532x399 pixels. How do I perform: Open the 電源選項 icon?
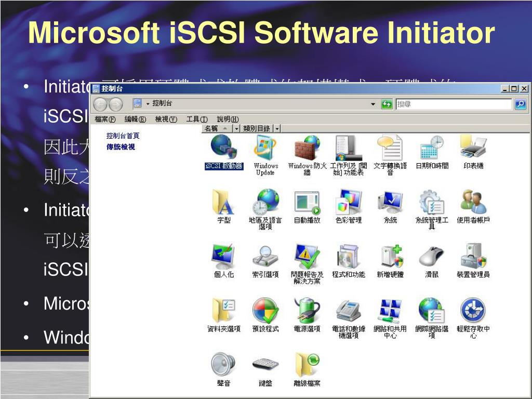tap(307, 315)
